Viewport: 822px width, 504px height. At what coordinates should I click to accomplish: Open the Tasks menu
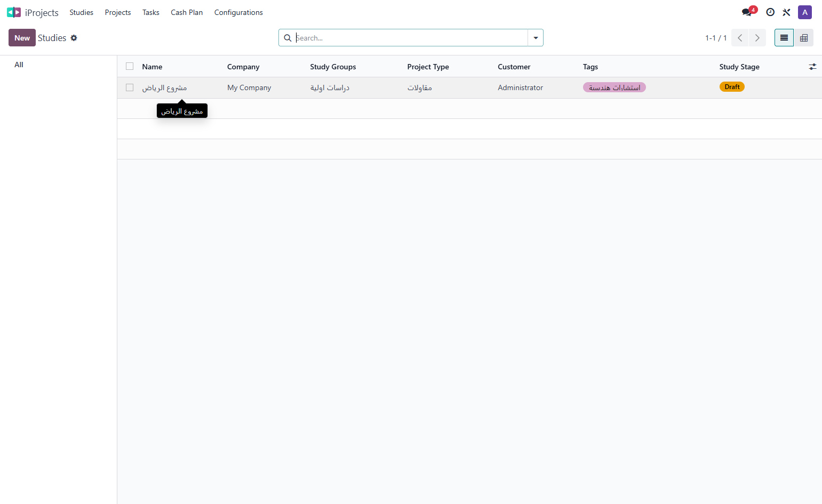tap(151, 12)
